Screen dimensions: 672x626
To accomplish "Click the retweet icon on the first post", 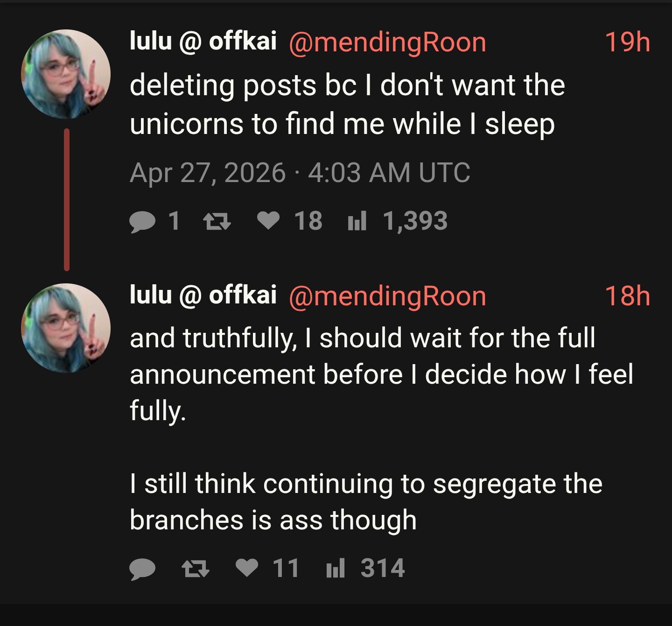I will (x=217, y=221).
